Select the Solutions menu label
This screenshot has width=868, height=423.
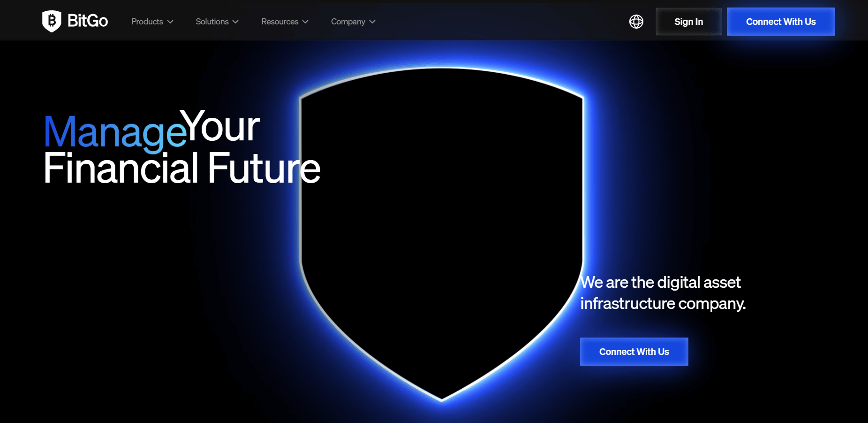coord(212,22)
